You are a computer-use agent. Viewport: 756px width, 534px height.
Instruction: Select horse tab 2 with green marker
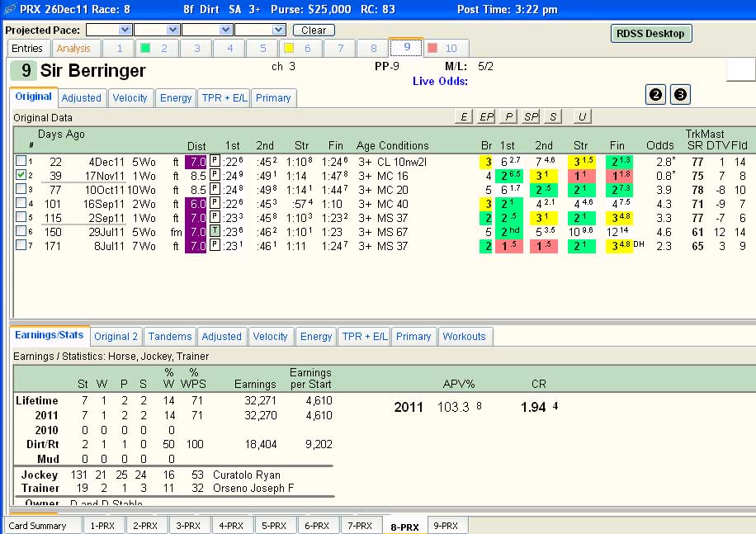pyautogui.click(x=156, y=48)
